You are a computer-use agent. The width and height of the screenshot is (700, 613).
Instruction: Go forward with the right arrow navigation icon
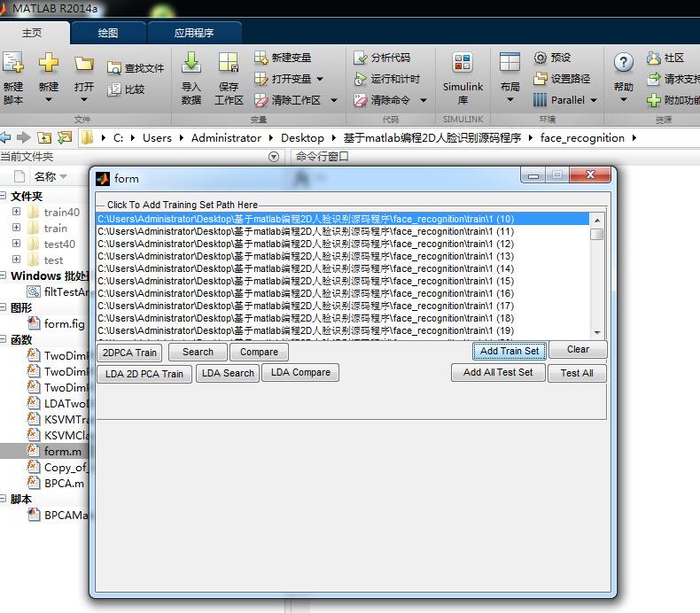pos(23,137)
